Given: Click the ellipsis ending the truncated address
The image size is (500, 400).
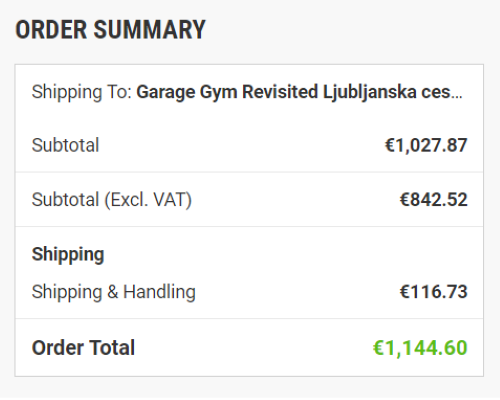Looking at the screenshot, I should [457, 97].
